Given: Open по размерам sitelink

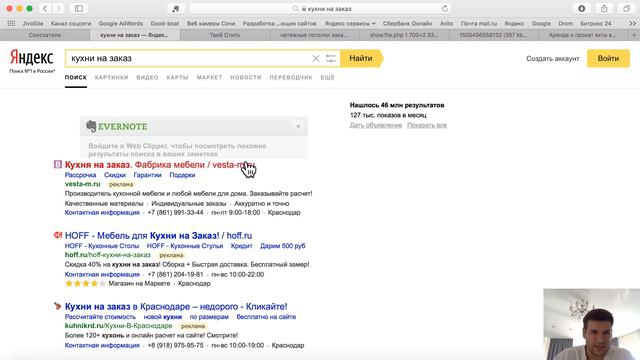Looking at the screenshot, I should [x=209, y=317].
